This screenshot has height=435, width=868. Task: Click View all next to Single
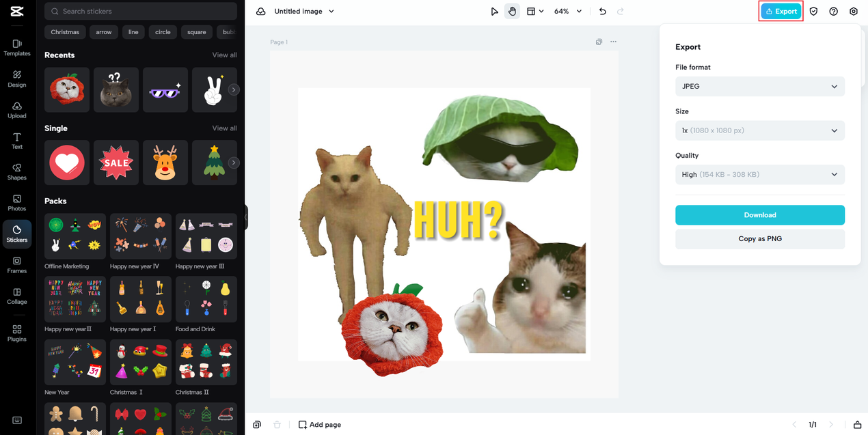point(224,128)
